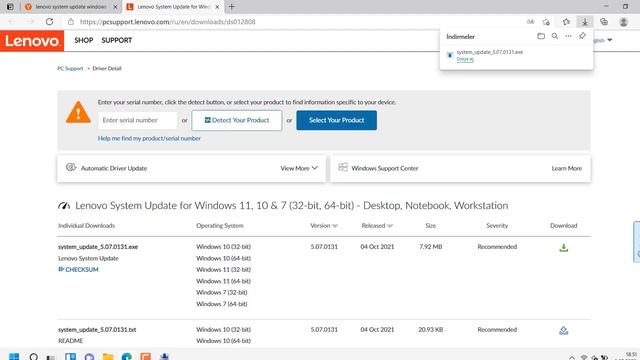Sort by Released column arrow
The image size is (640, 360).
[x=390, y=226]
